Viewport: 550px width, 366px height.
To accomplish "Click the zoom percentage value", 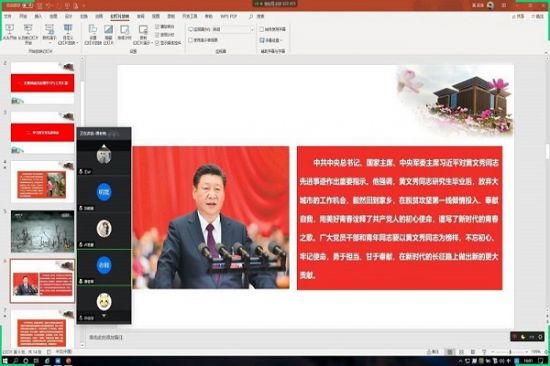I will (x=536, y=352).
